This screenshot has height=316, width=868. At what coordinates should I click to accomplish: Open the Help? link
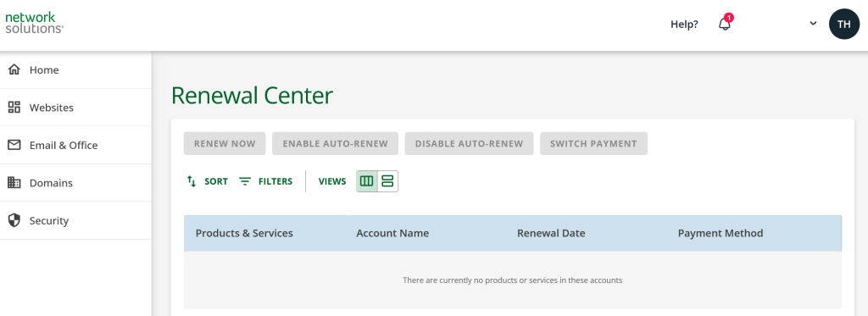tap(684, 25)
